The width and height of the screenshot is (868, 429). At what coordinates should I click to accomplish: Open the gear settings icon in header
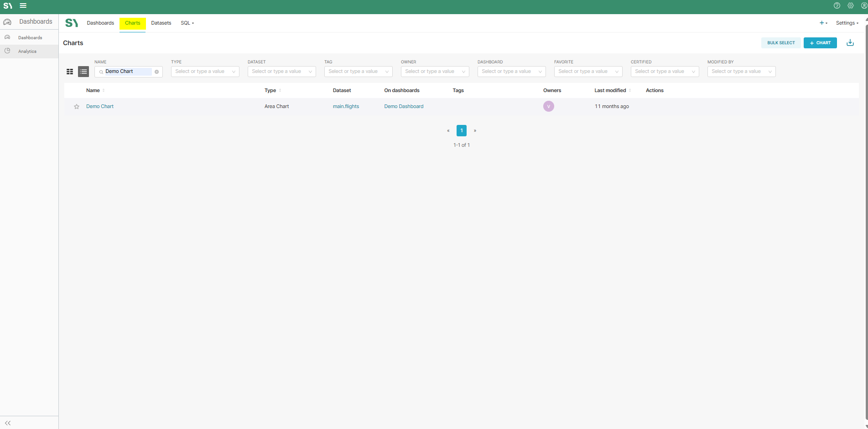click(851, 6)
